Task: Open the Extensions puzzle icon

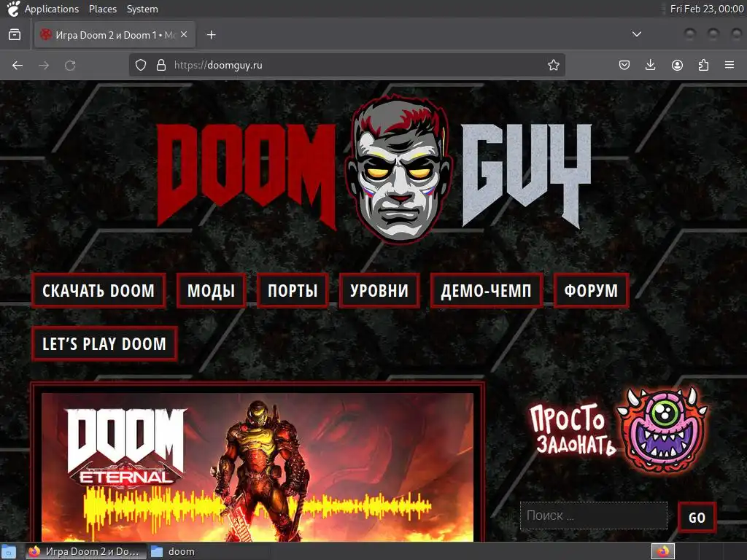Action: click(x=703, y=65)
